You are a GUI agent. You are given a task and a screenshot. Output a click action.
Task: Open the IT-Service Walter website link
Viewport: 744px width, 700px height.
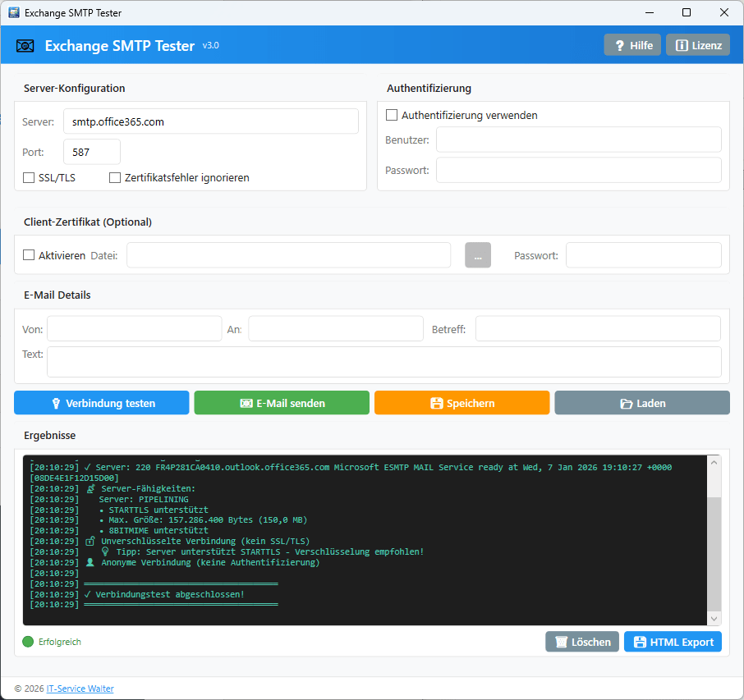click(x=80, y=688)
